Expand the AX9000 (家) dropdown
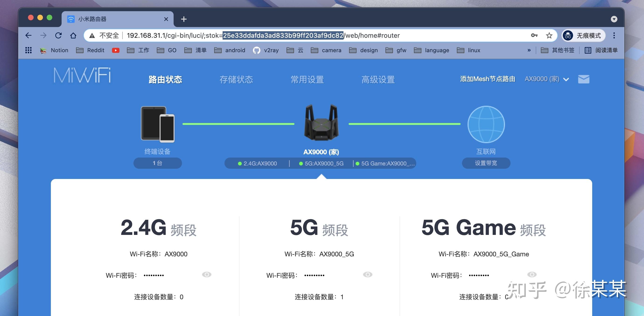 pyautogui.click(x=547, y=79)
